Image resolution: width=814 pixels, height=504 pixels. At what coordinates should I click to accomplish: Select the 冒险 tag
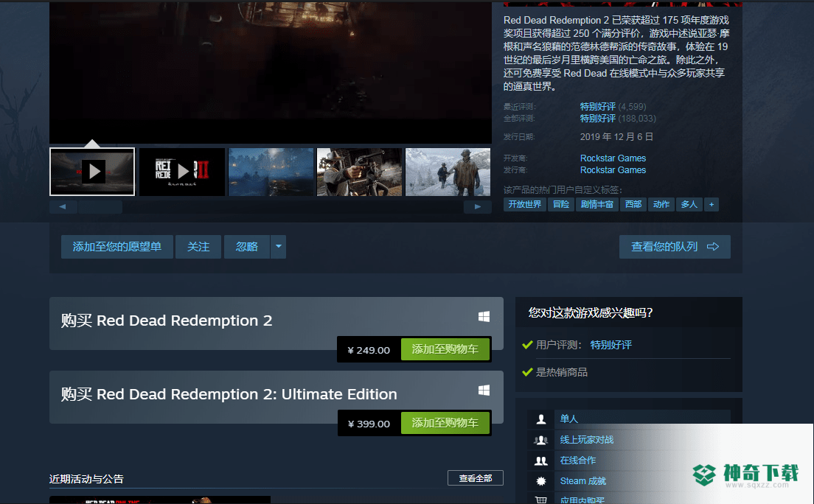(561, 205)
